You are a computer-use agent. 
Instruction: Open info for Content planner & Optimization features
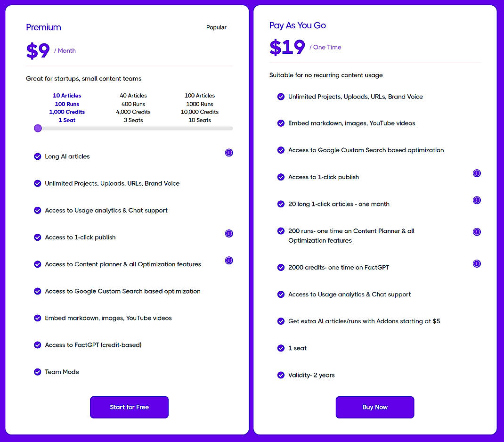point(229,260)
